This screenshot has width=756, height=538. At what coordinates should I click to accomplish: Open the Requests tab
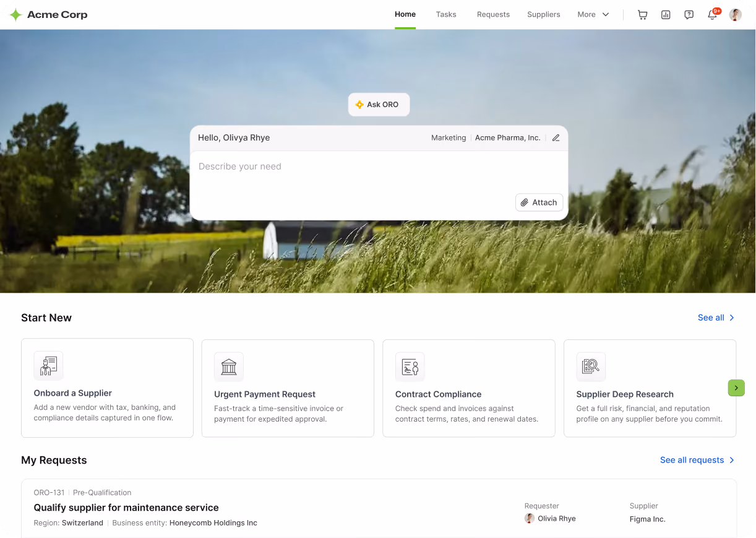493,15
